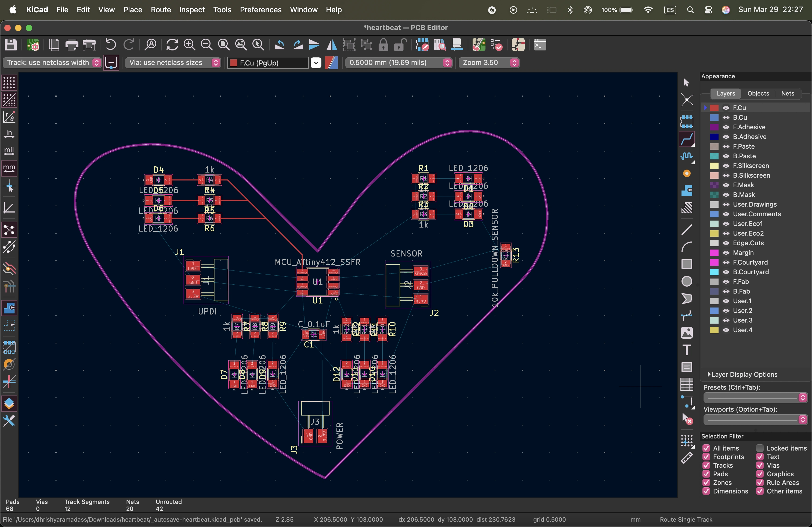Select the Draw Arc tool

687,246
